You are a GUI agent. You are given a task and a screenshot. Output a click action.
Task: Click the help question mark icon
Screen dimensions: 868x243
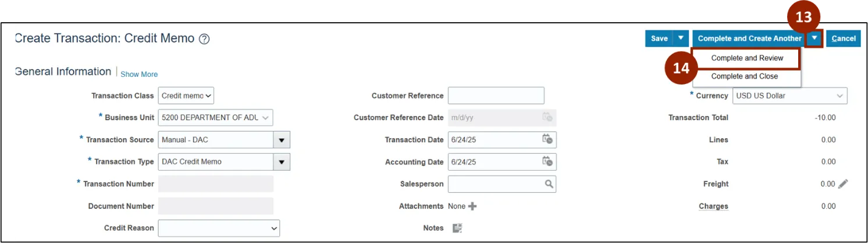[204, 39]
